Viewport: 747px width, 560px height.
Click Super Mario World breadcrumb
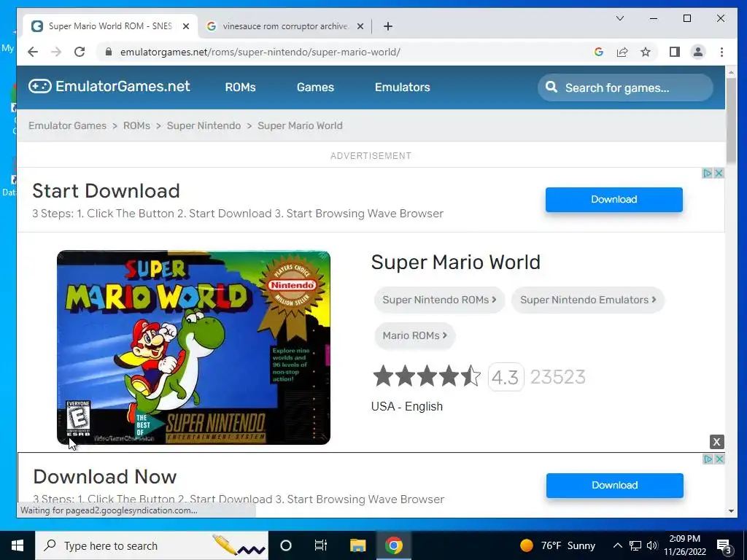click(300, 125)
